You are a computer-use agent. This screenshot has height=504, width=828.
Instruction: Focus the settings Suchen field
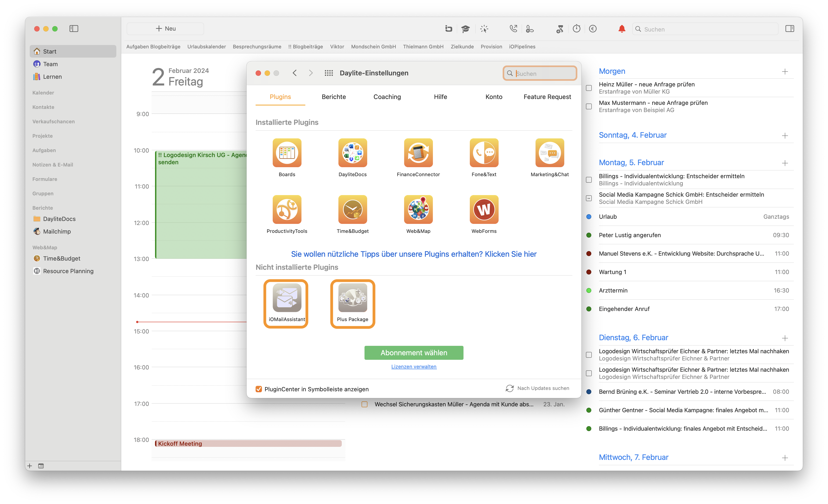pyautogui.click(x=540, y=73)
